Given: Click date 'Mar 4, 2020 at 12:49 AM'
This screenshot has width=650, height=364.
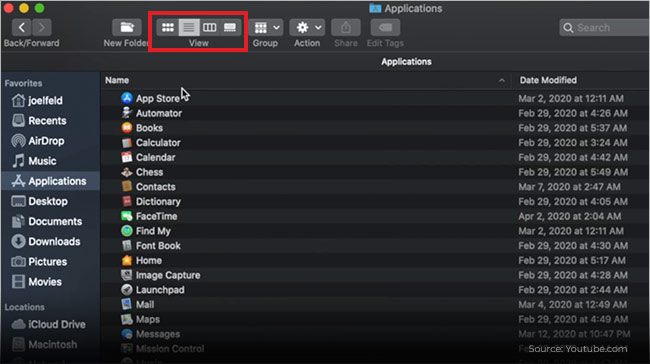Looking at the screenshot, I should tap(572, 305).
